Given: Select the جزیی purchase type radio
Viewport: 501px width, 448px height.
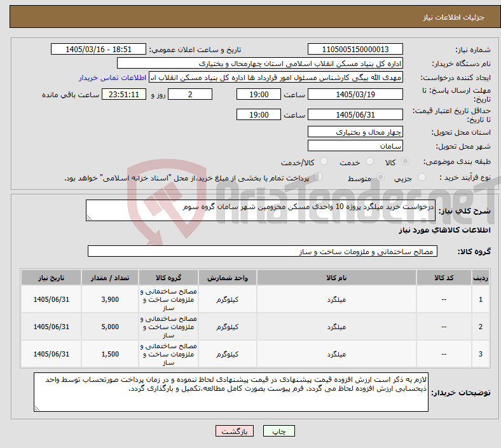Looking at the screenshot, I should coord(422,177).
